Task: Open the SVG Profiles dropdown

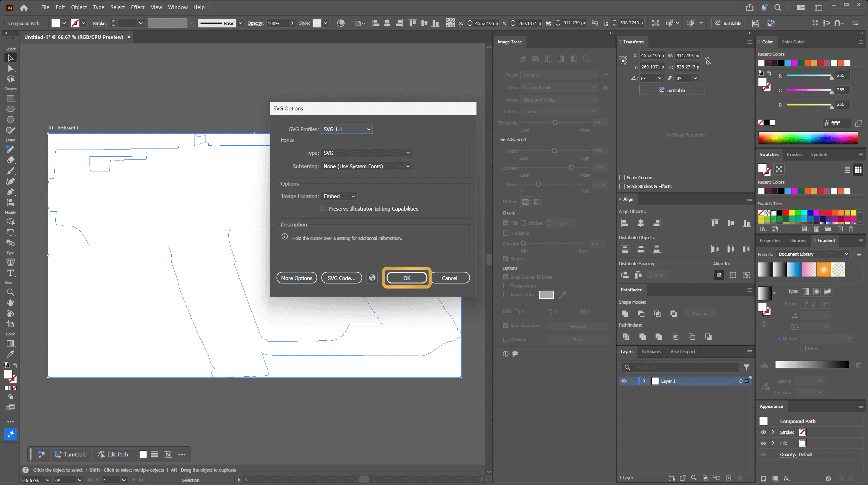Action: 347,129
